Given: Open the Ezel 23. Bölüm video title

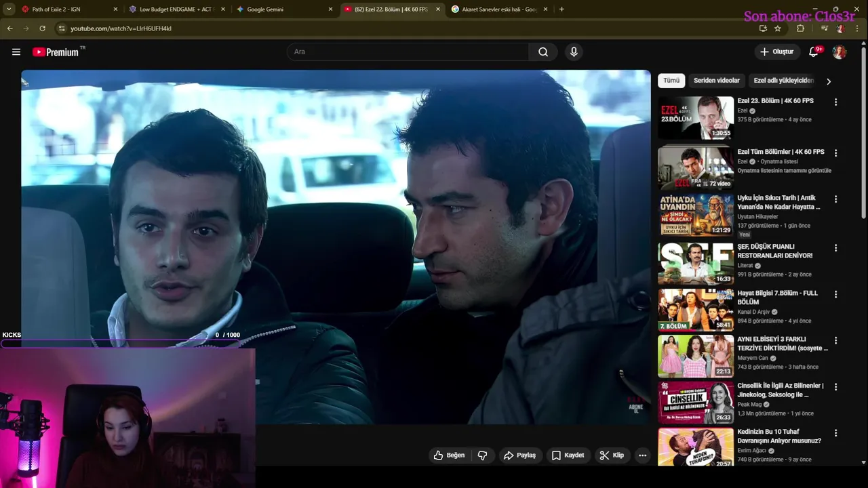Looking at the screenshot, I should (x=776, y=101).
